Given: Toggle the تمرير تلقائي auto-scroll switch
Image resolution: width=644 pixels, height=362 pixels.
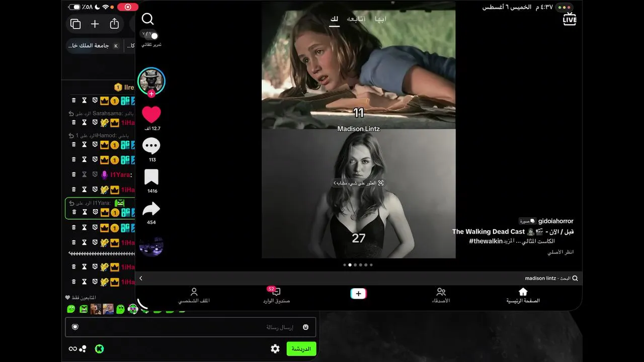Looking at the screenshot, I should [150, 35].
